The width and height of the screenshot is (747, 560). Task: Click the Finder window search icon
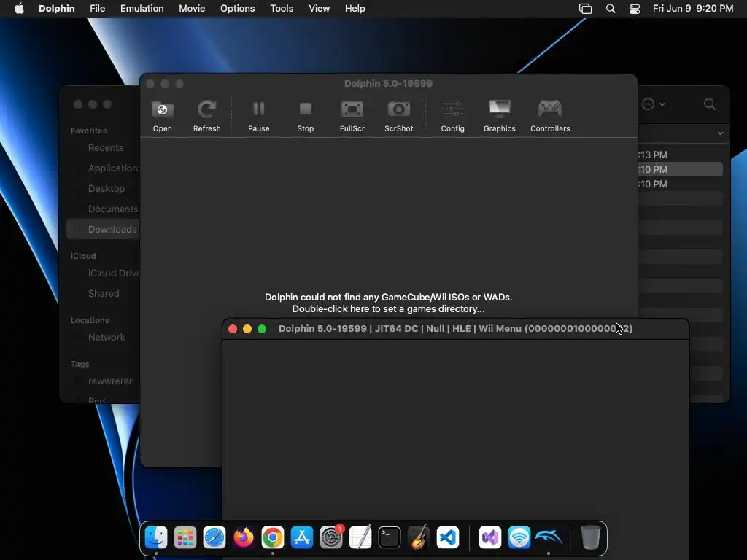pos(710,104)
